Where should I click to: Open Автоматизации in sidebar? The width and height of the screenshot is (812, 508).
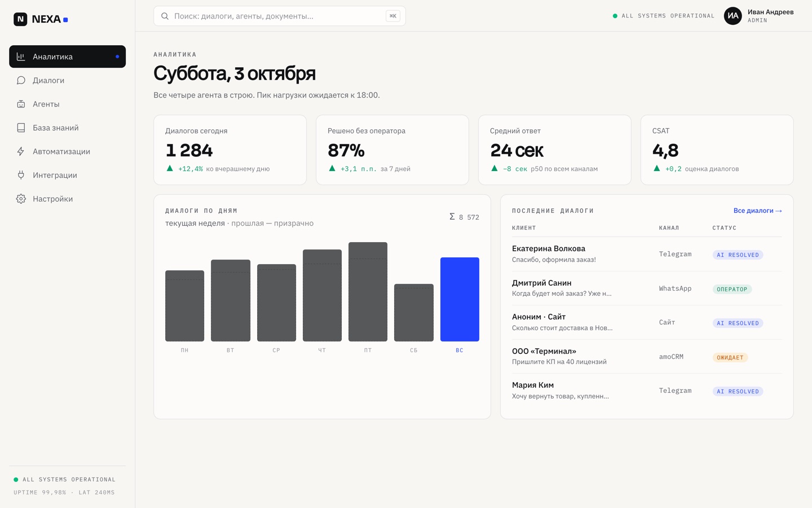(67, 151)
